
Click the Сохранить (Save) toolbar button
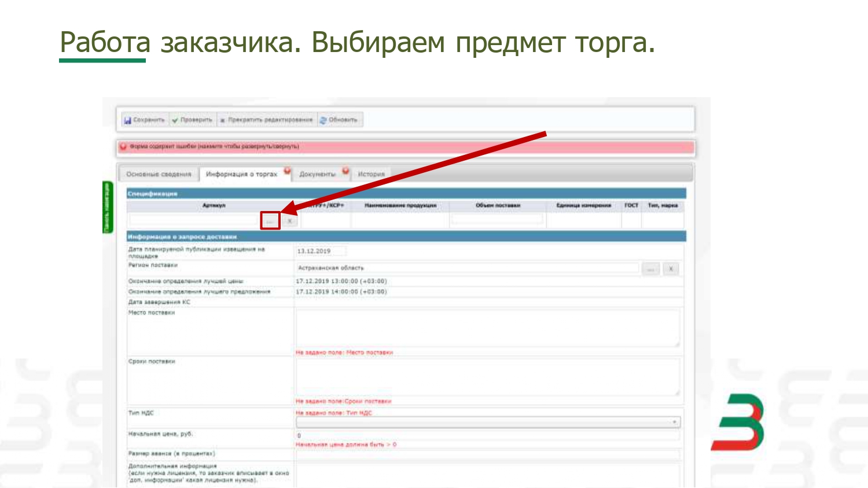point(145,120)
